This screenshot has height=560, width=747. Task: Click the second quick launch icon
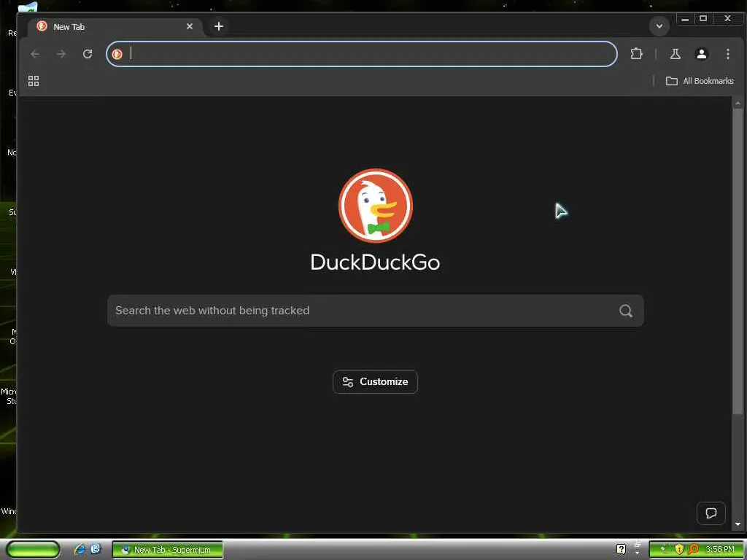click(x=96, y=549)
